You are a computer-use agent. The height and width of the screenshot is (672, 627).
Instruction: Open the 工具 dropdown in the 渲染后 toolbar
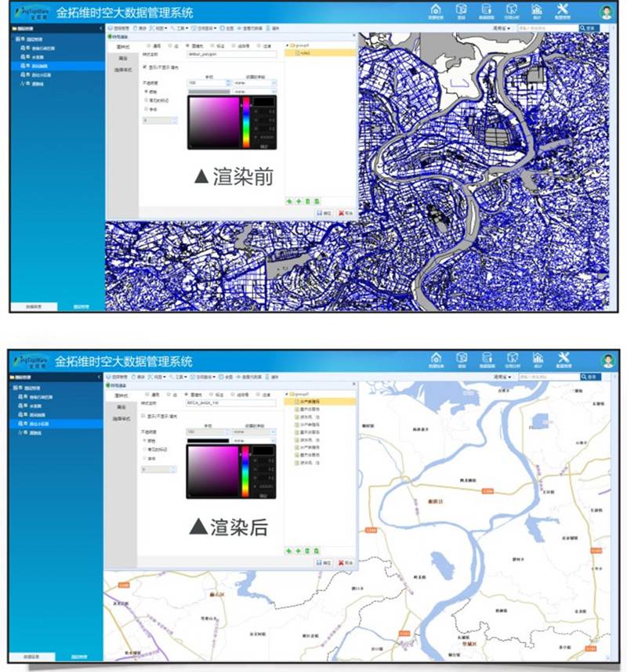(x=180, y=377)
